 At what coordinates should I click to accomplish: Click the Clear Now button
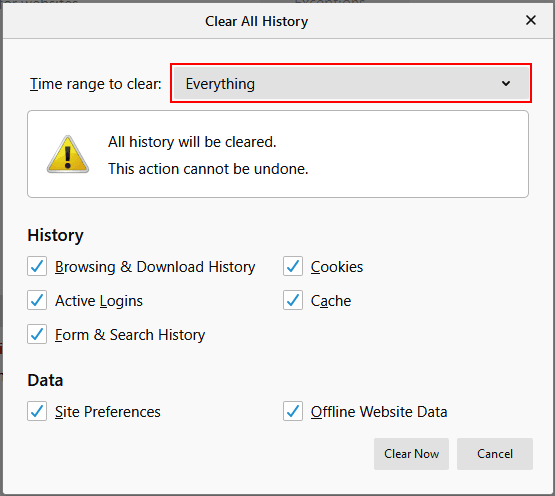[411, 454]
